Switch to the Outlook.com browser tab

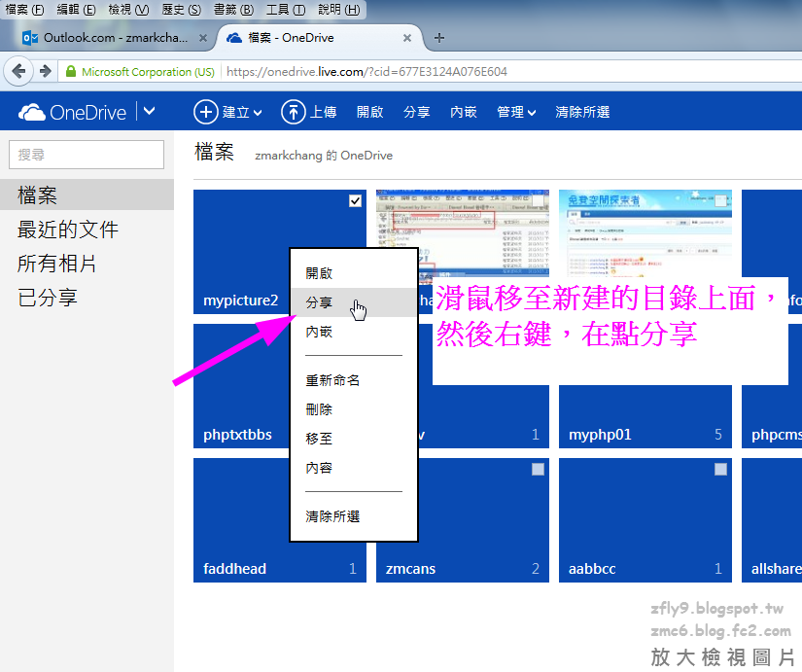click(115, 38)
